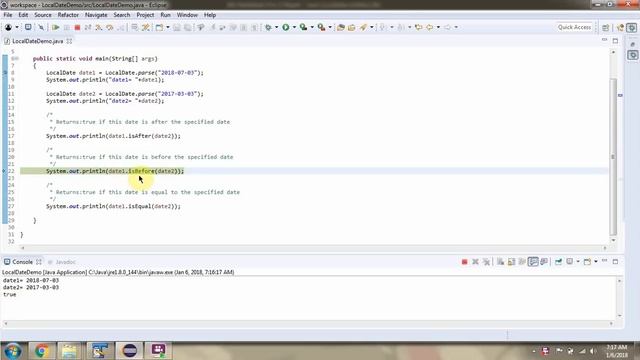Open the Search icon dropdown arrow
640x360 pixels.
click(371, 27)
